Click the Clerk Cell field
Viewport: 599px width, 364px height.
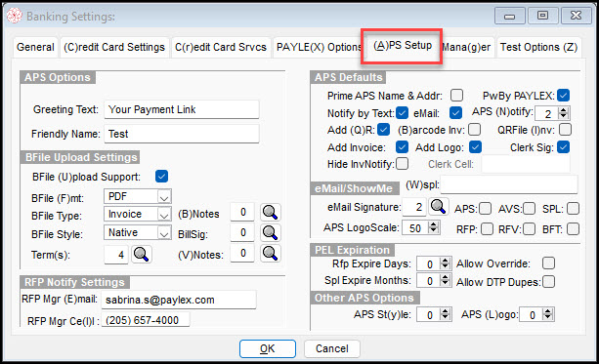[526, 164]
